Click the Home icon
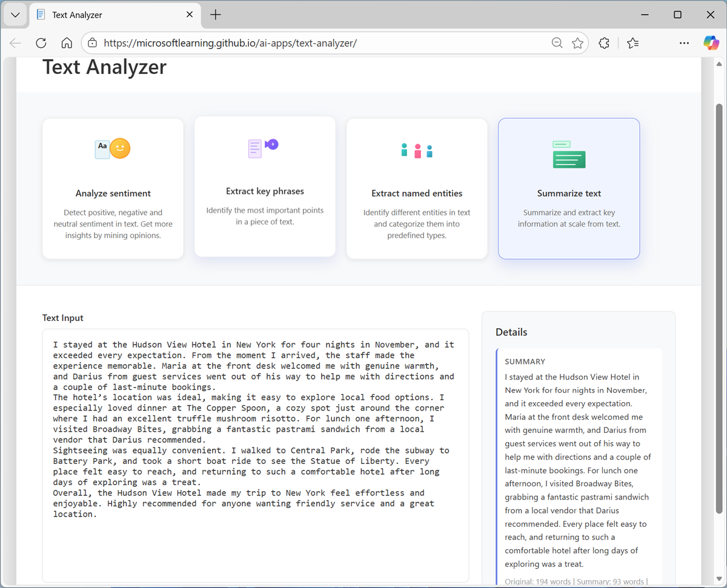The width and height of the screenshot is (727, 588). pyautogui.click(x=67, y=43)
